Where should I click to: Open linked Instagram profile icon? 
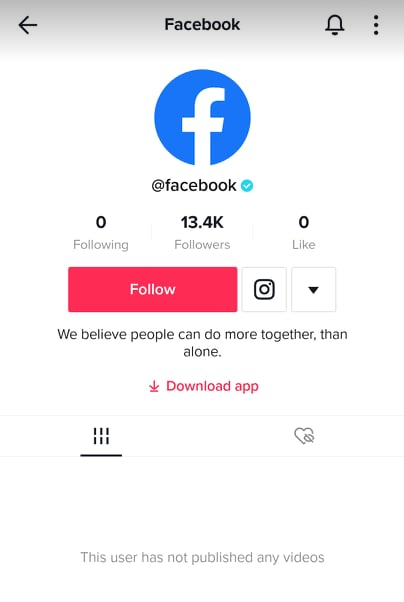coord(264,289)
